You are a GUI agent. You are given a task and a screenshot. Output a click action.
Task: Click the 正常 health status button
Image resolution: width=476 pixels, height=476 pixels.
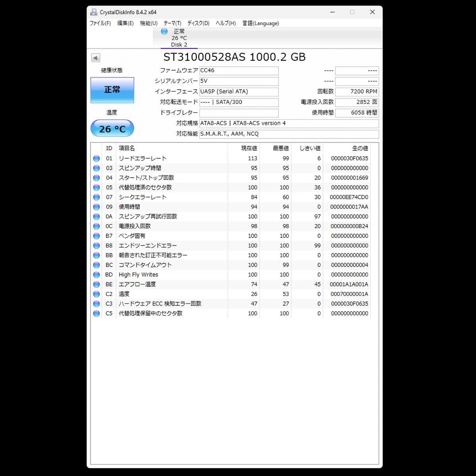pyautogui.click(x=112, y=90)
